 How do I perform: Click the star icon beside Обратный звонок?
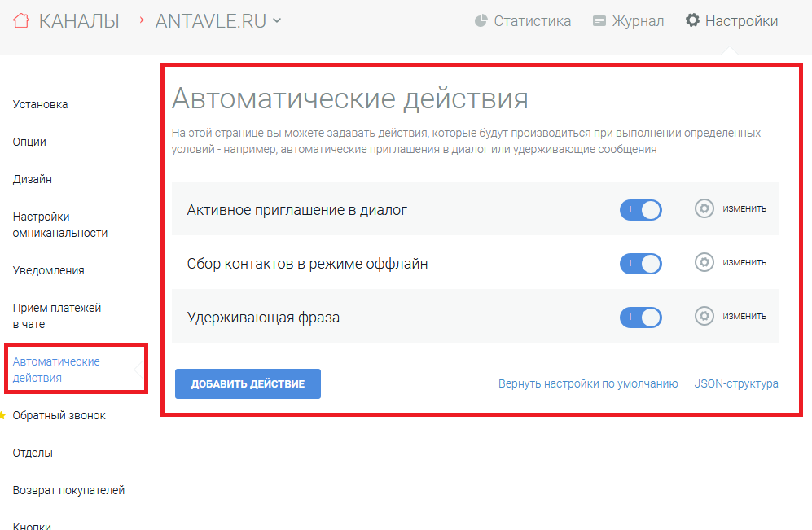2,415
